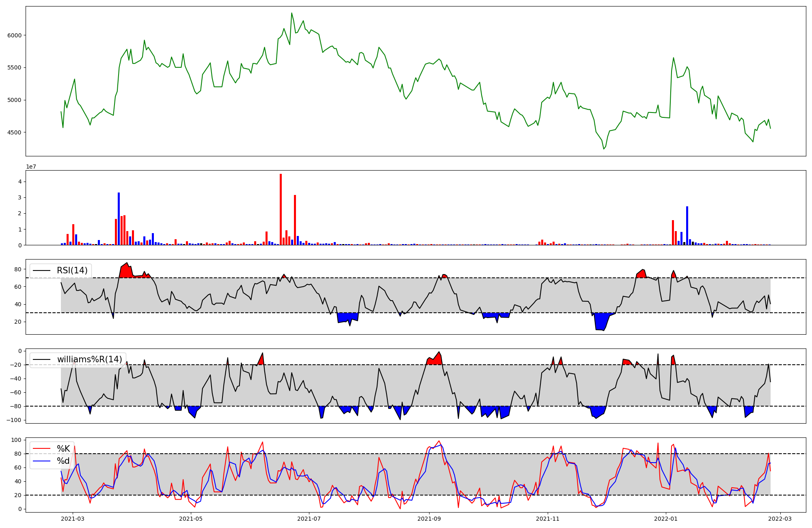
Task: Click the tallest red volume bar
Action: click(281, 209)
